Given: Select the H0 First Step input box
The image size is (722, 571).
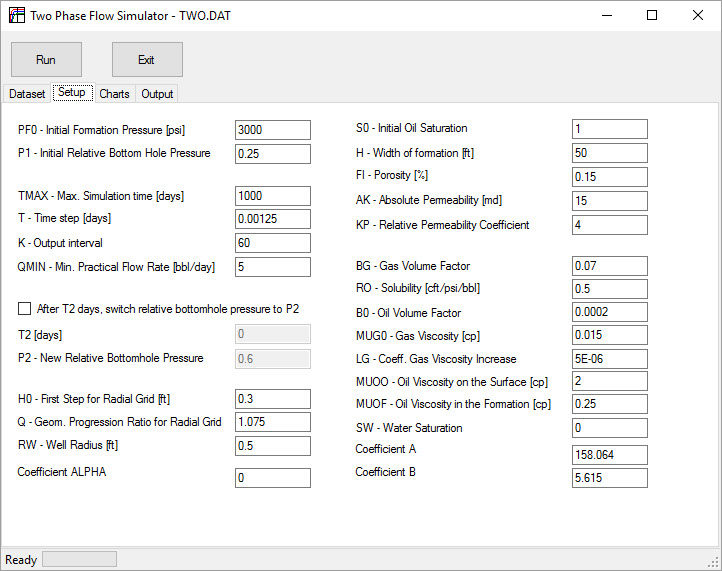Looking at the screenshot, I should point(272,398).
